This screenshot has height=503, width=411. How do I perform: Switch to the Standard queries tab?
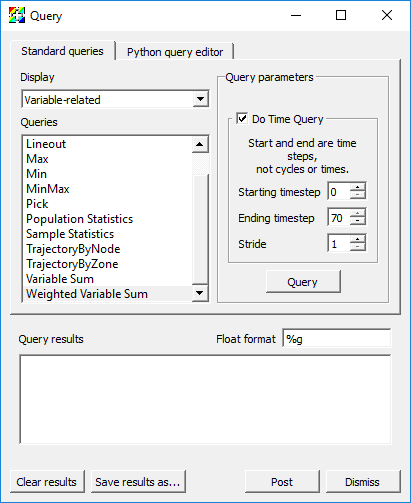62,51
